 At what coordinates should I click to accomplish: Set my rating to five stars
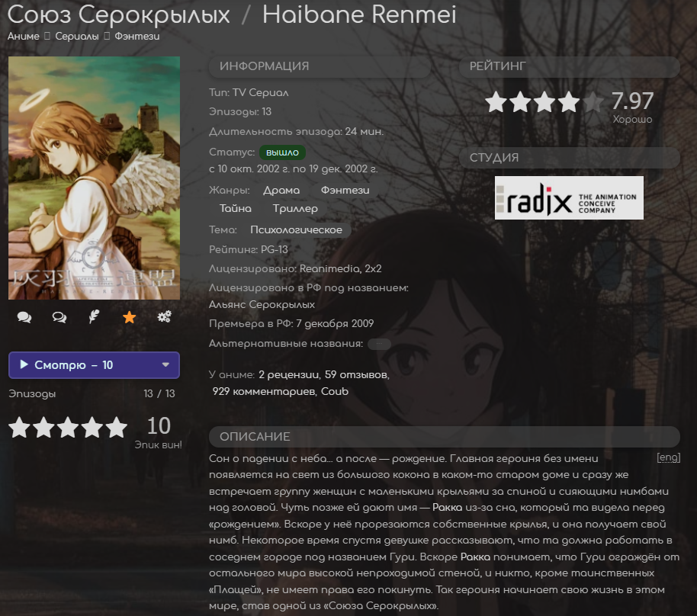117,427
